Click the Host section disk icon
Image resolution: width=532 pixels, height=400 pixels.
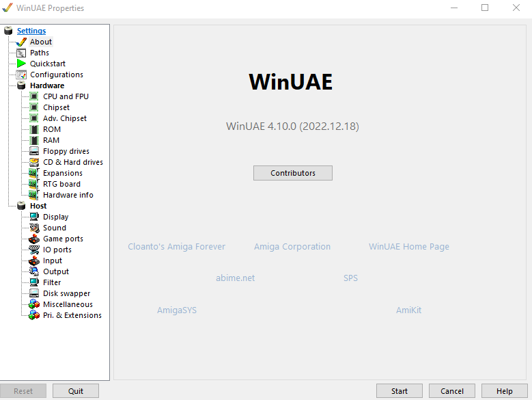[x=21, y=206]
